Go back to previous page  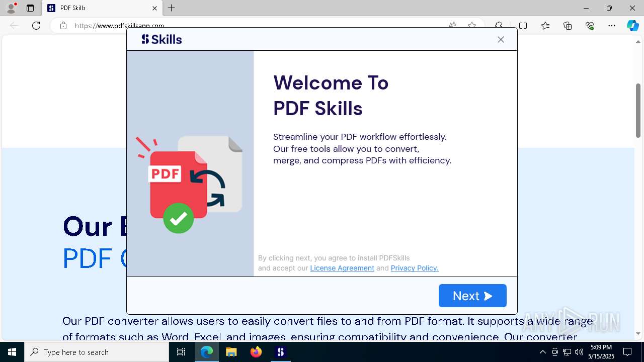[14, 26]
